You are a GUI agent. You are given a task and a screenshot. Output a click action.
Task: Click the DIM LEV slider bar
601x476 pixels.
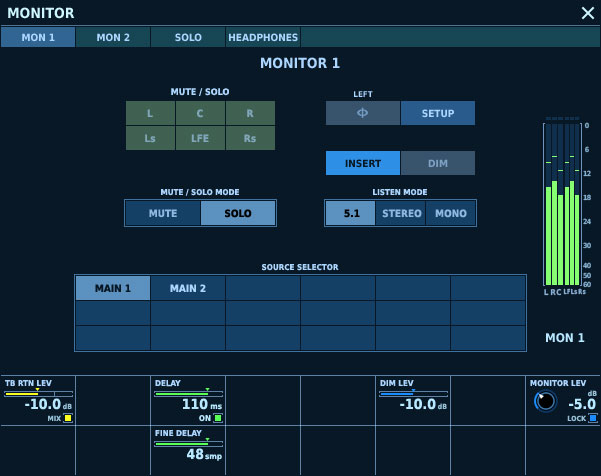click(x=413, y=394)
